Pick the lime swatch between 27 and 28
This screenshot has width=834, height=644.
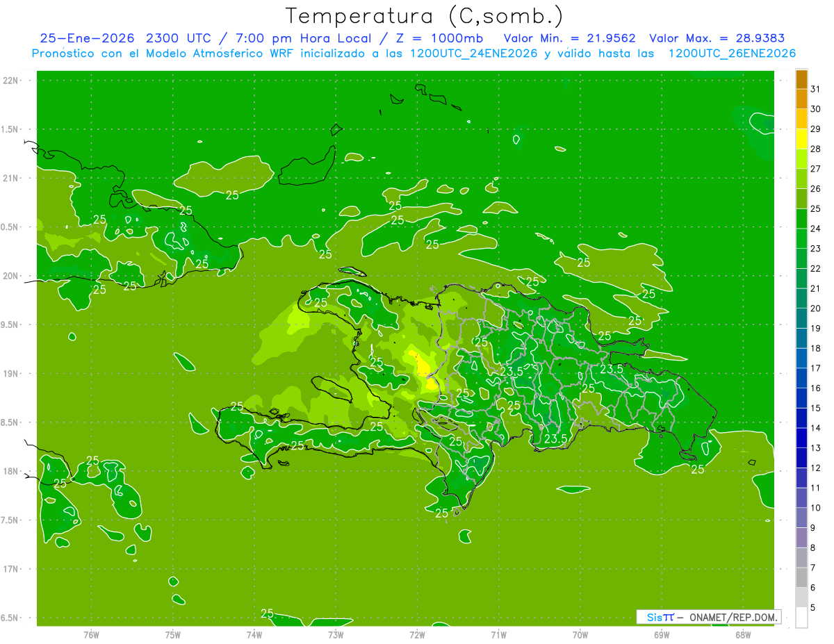coord(801,159)
